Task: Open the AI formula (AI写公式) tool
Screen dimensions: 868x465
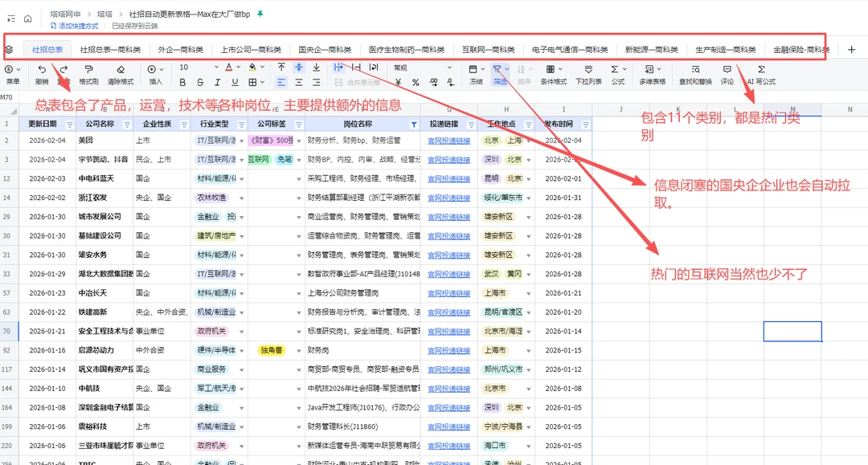Action: tap(761, 70)
